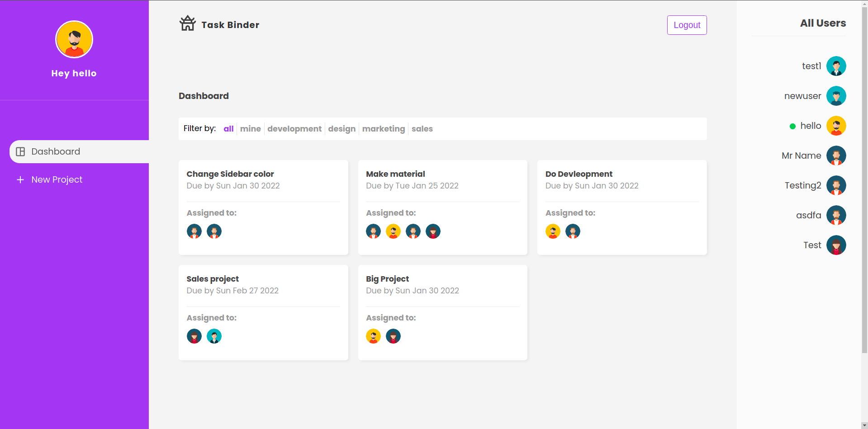Click the plus icon next to New Project
868x429 pixels.
click(x=20, y=179)
